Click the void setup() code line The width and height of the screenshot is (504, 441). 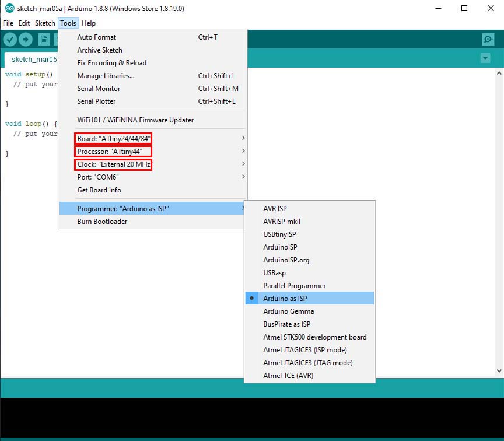[x=29, y=74]
